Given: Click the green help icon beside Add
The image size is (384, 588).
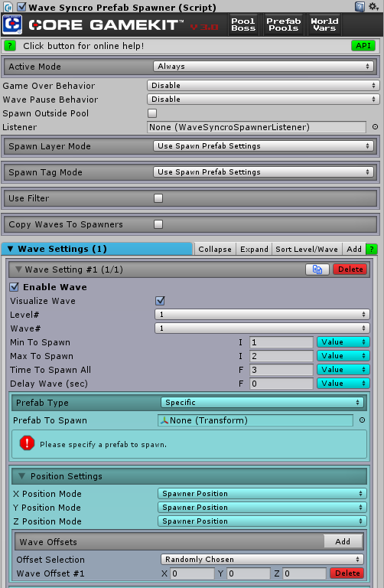Looking at the screenshot, I should point(372,249).
